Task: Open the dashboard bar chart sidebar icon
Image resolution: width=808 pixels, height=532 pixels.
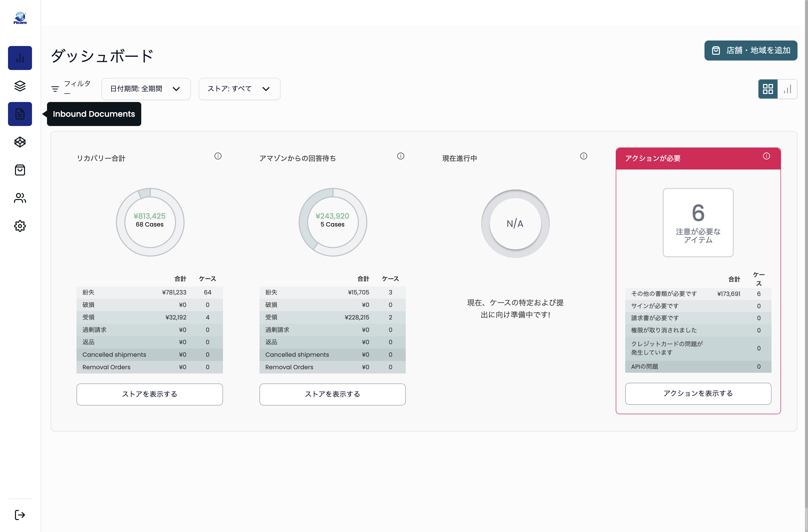Action: click(20, 58)
